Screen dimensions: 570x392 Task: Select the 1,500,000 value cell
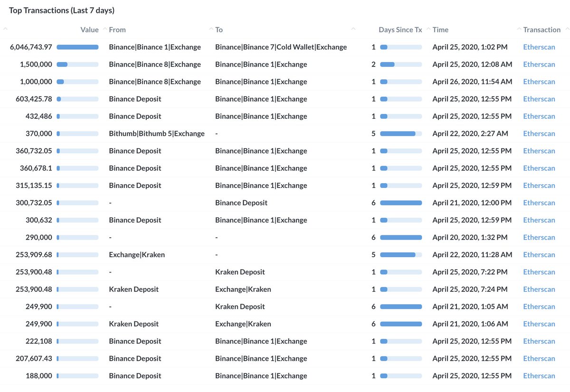(x=36, y=64)
